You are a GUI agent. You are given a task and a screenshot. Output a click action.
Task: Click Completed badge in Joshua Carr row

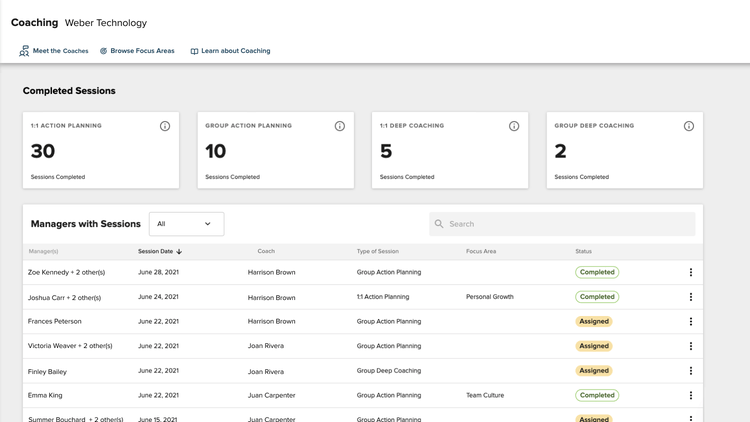(597, 297)
